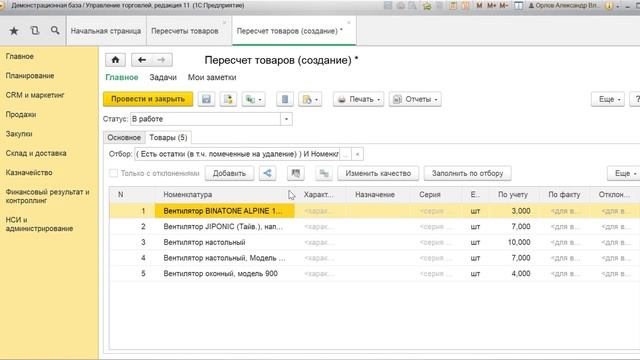Open Планирование section in the sidebar
Viewport: 640px width, 360px height.
point(30,76)
